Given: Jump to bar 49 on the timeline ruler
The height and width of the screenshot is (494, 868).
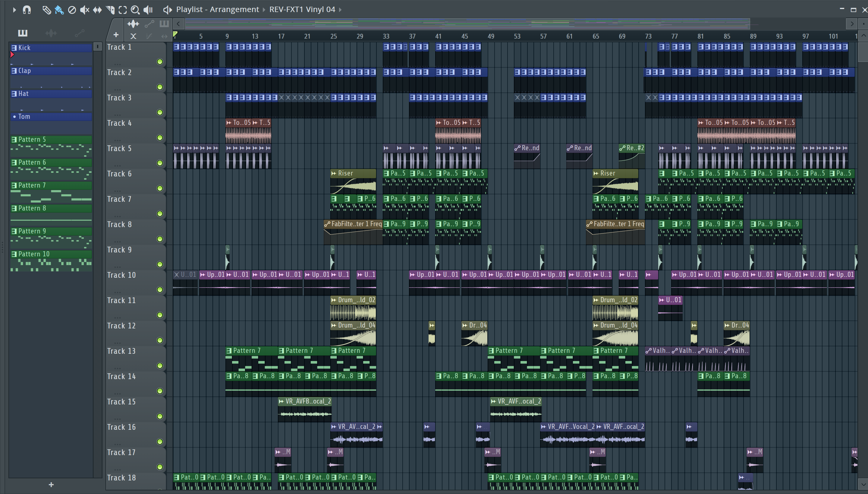Looking at the screenshot, I should 491,36.
